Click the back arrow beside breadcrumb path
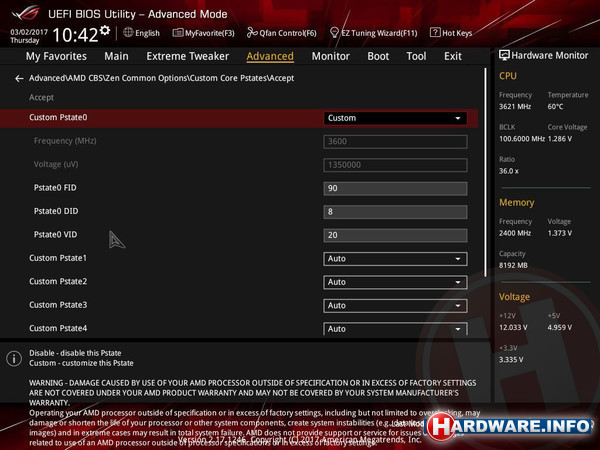 [19, 78]
